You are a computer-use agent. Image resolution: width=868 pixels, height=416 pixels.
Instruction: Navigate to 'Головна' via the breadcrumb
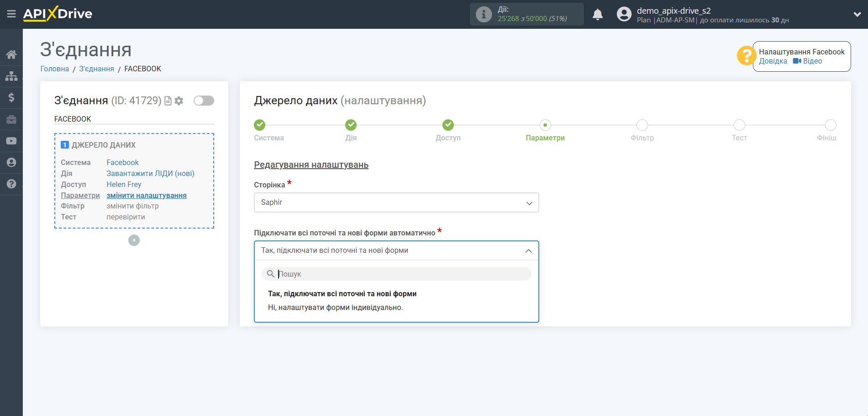(x=54, y=69)
